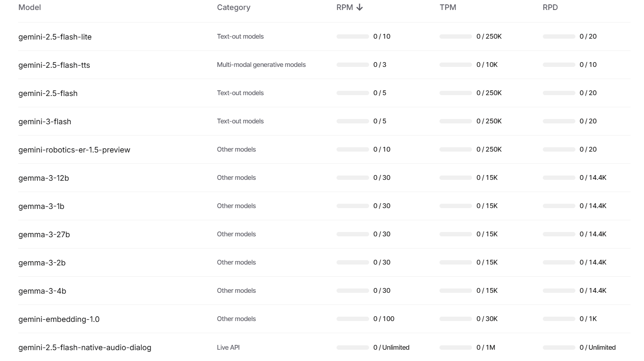Click RPM usage bar for gemini-2.5-flash-lite
This screenshot has width=644, height=361.
point(353,36)
